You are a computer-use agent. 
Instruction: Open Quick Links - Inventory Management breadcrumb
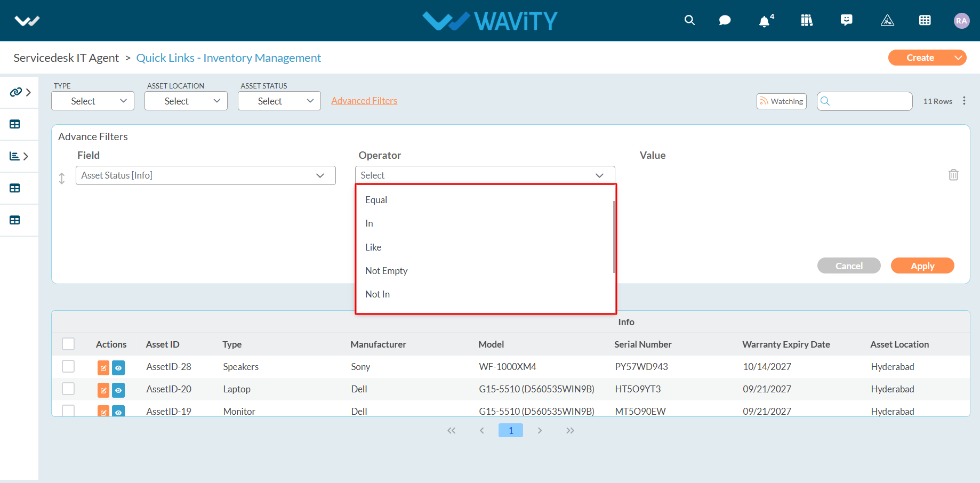[229, 58]
